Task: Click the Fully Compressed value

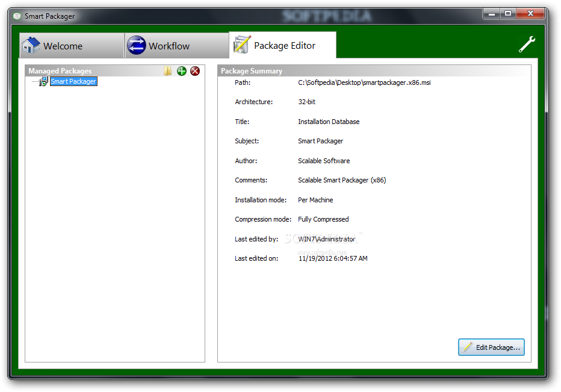Action: [x=323, y=219]
